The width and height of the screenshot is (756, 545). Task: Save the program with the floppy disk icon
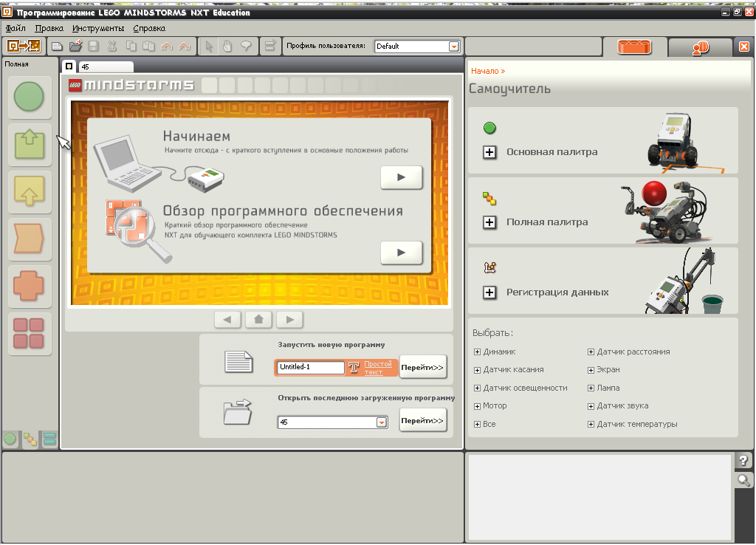point(93,47)
